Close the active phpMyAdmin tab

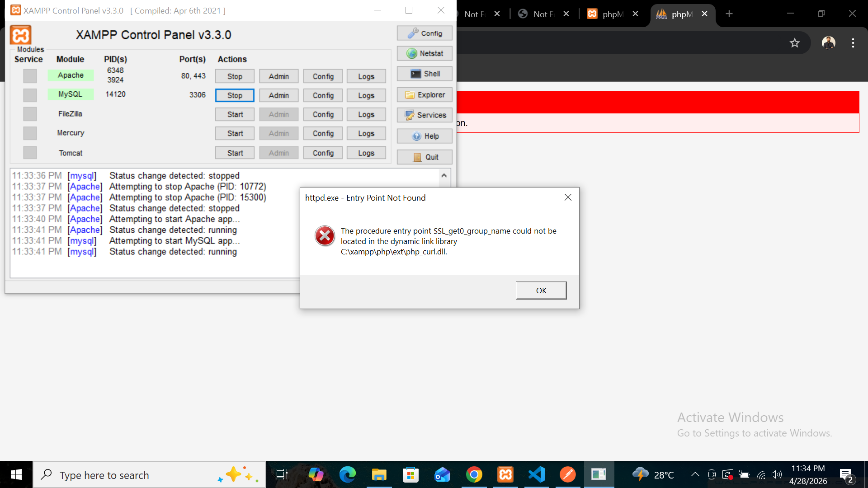[x=704, y=14]
